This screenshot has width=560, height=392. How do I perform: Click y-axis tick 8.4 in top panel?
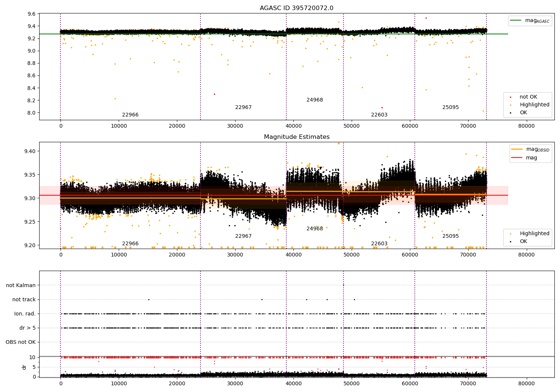(x=32, y=88)
